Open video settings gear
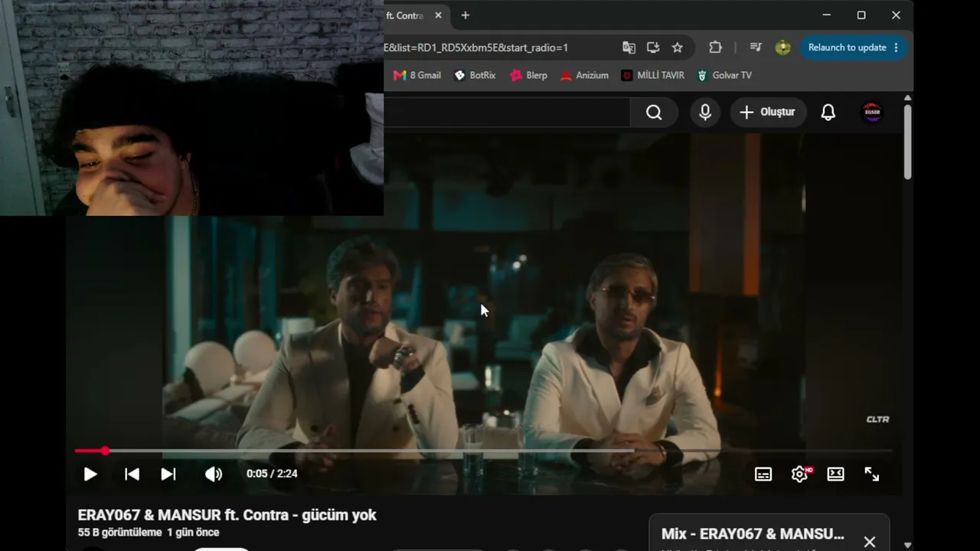This screenshot has height=551, width=980. 800,474
